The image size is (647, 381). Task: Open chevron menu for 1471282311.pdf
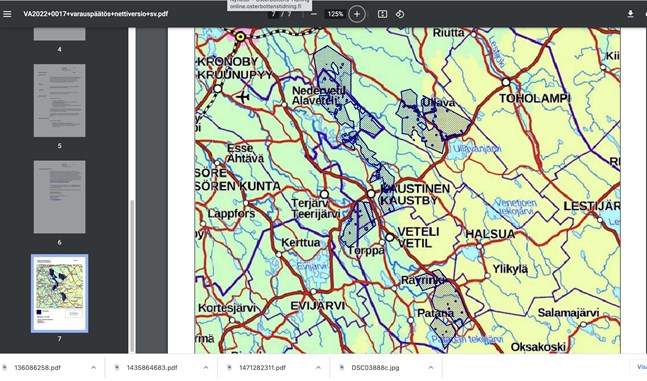(318, 367)
